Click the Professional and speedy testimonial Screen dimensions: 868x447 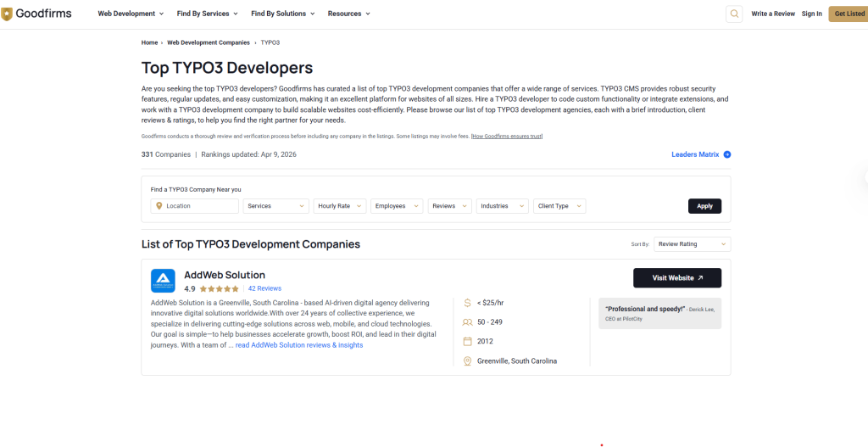click(659, 314)
